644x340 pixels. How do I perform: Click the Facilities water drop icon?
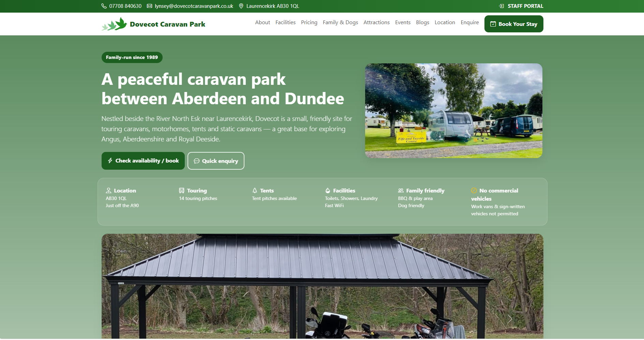[328, 191]
